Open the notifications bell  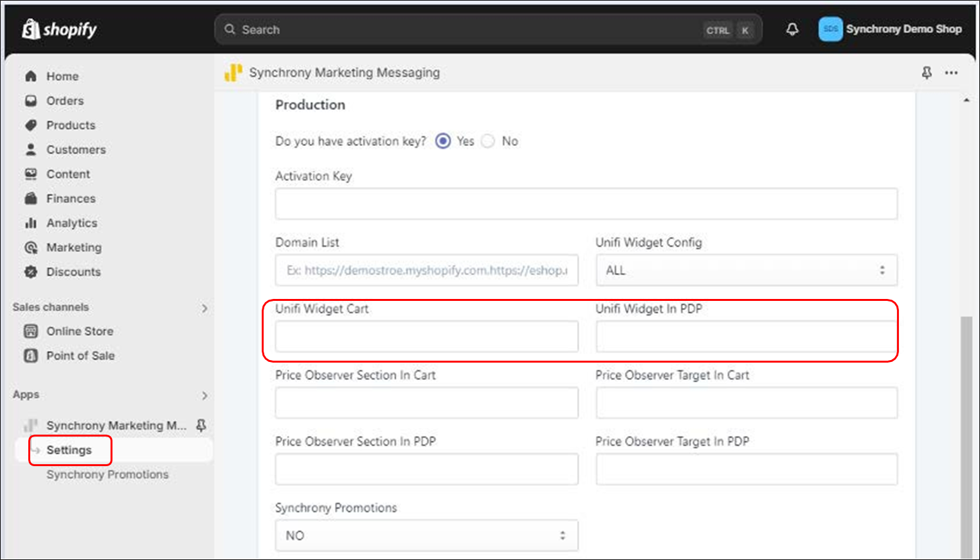click(792, 29)
